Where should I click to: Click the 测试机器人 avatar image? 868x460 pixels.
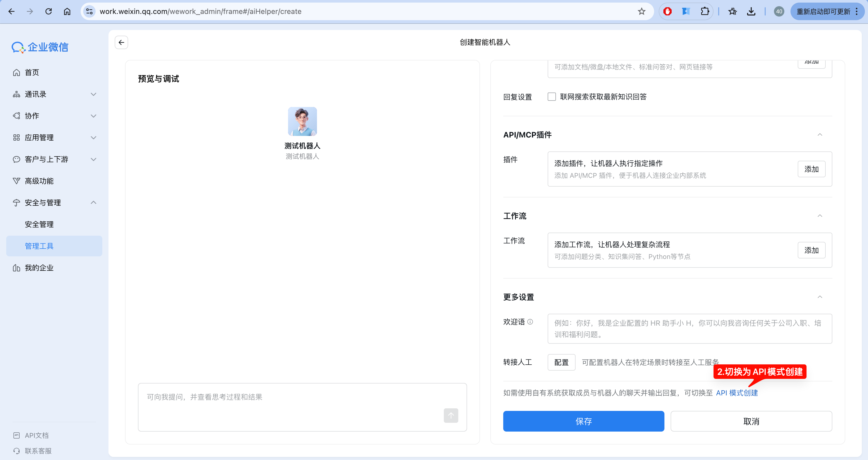click(302, 121)
